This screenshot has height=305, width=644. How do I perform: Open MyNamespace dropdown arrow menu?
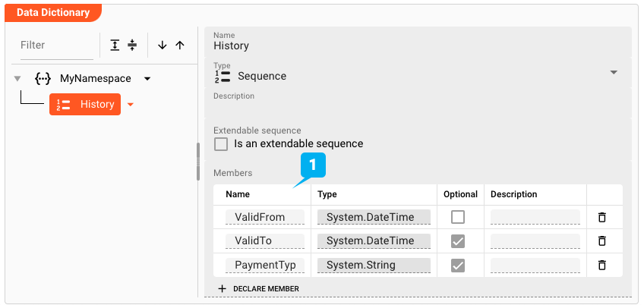147,79
